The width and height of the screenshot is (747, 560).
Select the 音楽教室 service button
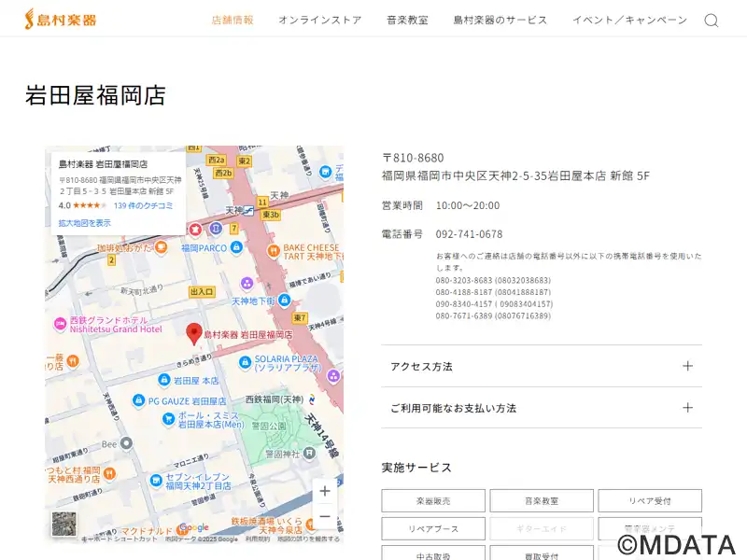point(542,500)
